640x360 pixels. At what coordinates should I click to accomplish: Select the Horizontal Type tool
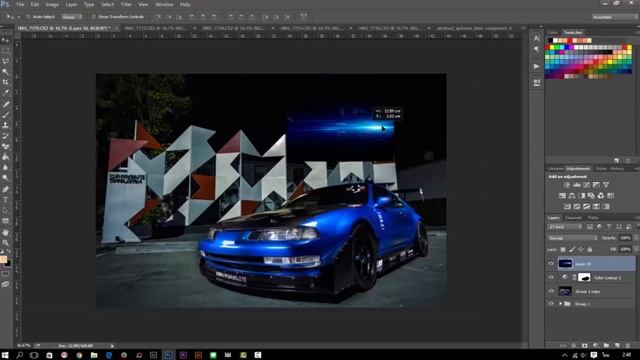pyautogui.click(x=5, y=200)
